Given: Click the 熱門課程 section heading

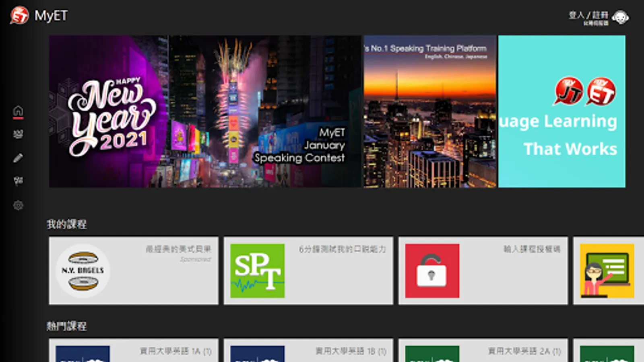Looking at the screenshot, I should point(67,326).
